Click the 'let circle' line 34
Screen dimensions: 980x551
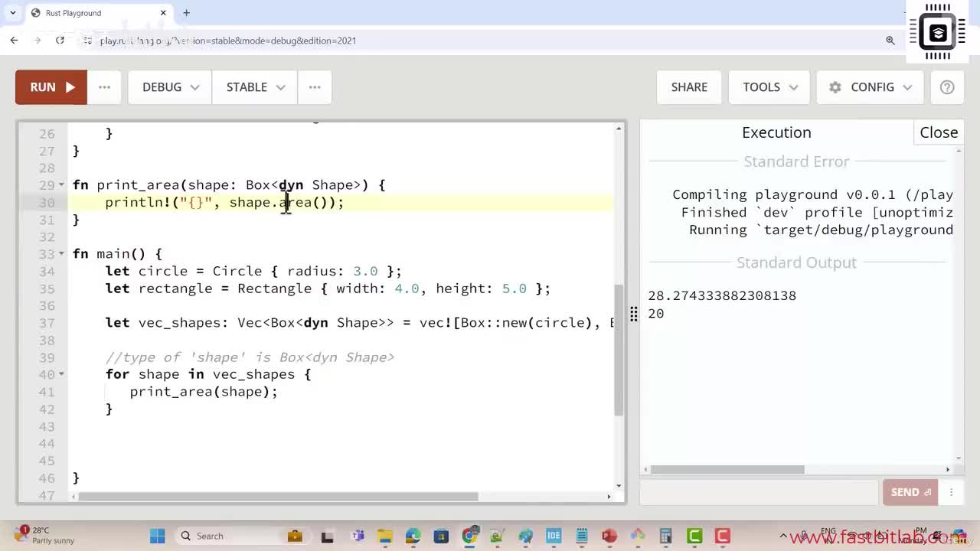(x=253, y=272)
